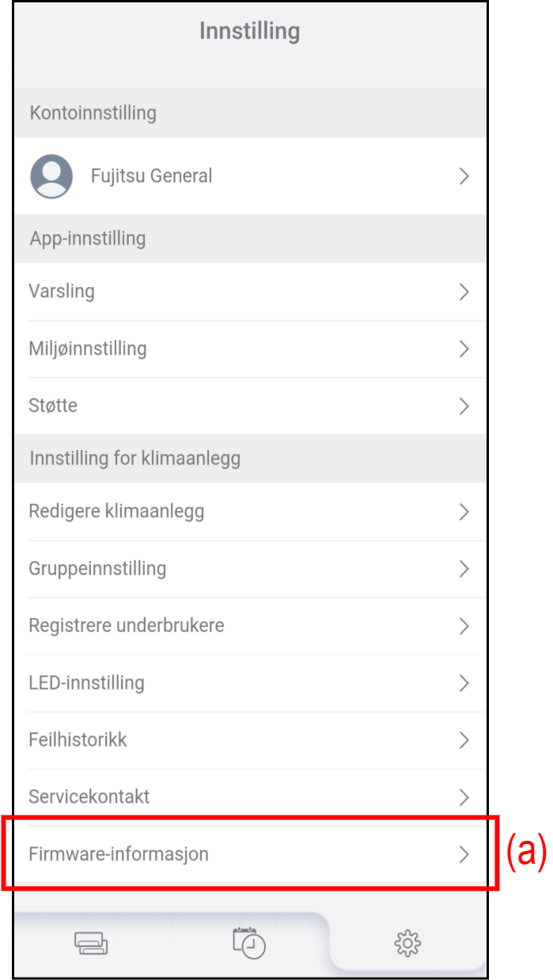The height and width of the screenshot is (980, 553).
Task: Open the Støtte support page
Action: [x=53, y=407]
